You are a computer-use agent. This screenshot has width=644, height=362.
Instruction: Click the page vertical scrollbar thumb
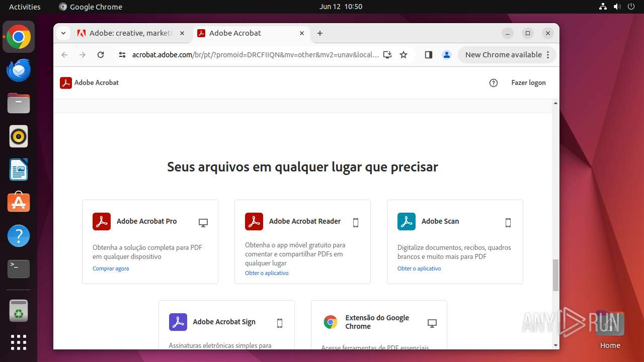point(555,275)
